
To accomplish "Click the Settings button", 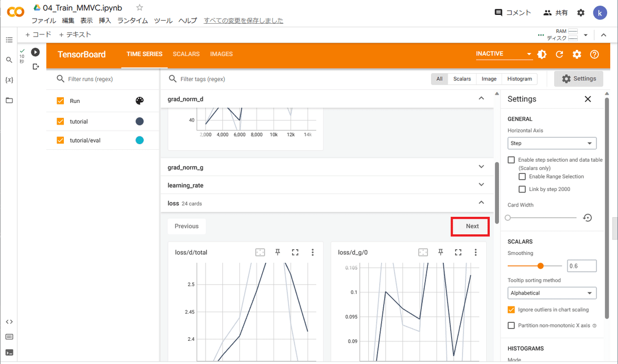I will pyautogui.click(x=579, y=79).
